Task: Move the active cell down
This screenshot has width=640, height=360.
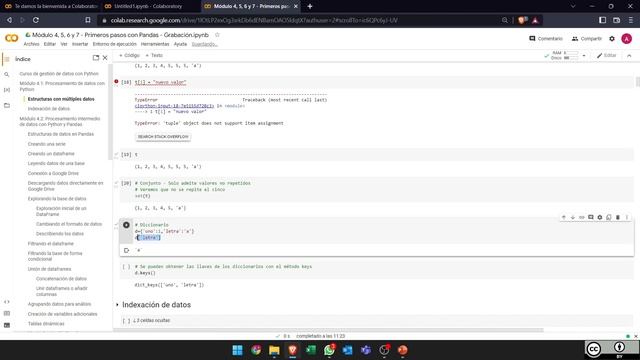Action: pos(573,218)
